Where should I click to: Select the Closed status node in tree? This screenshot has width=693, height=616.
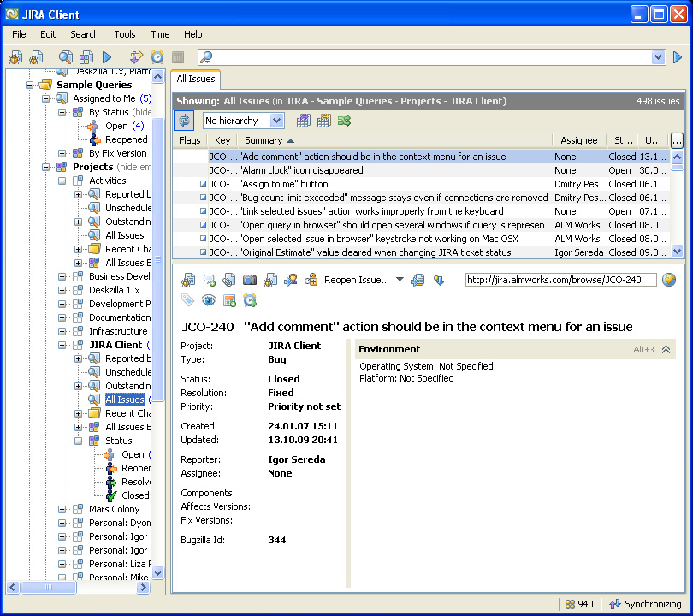coord(135,496)
